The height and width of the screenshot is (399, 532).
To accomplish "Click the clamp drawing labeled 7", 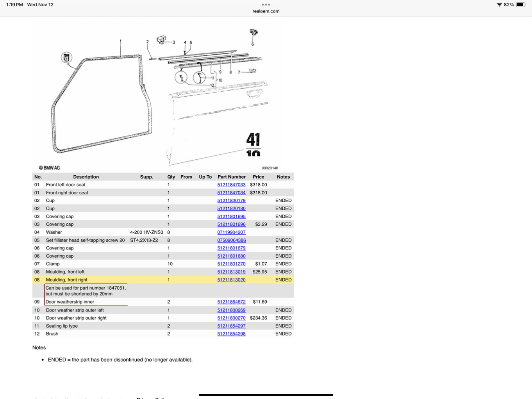I will coord(253,71).
